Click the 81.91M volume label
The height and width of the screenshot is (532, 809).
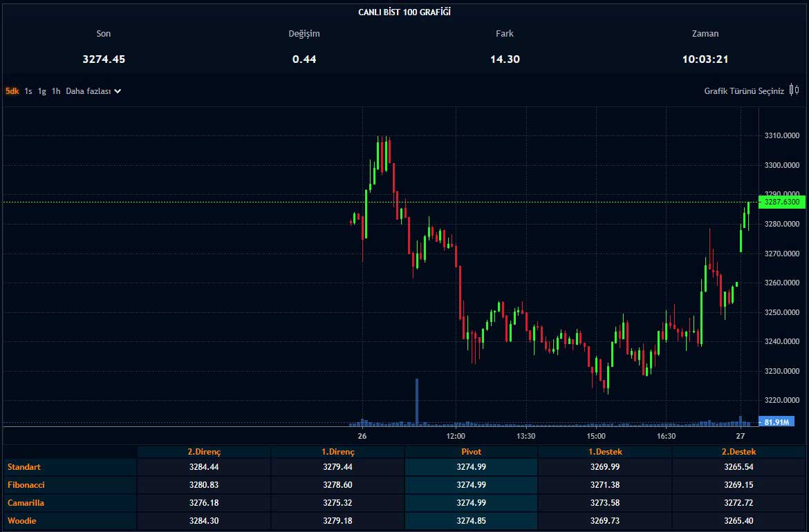[x=776, y=421]
